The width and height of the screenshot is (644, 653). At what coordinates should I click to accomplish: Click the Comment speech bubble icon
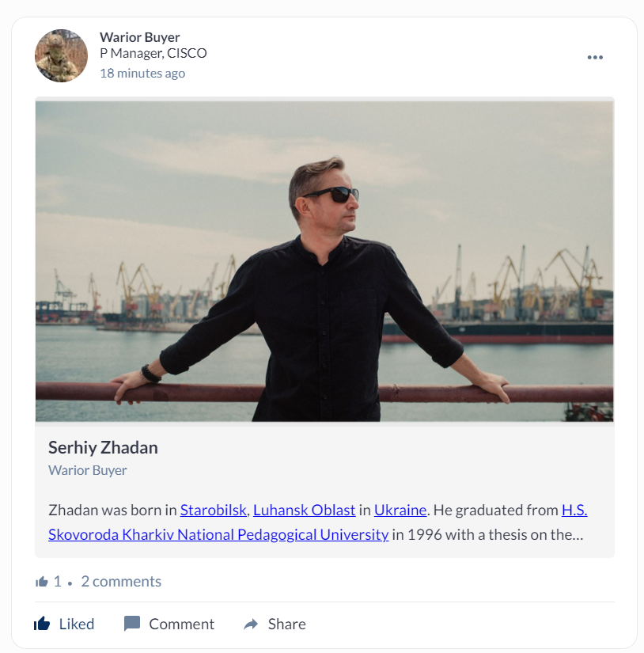tap(132, 624)
